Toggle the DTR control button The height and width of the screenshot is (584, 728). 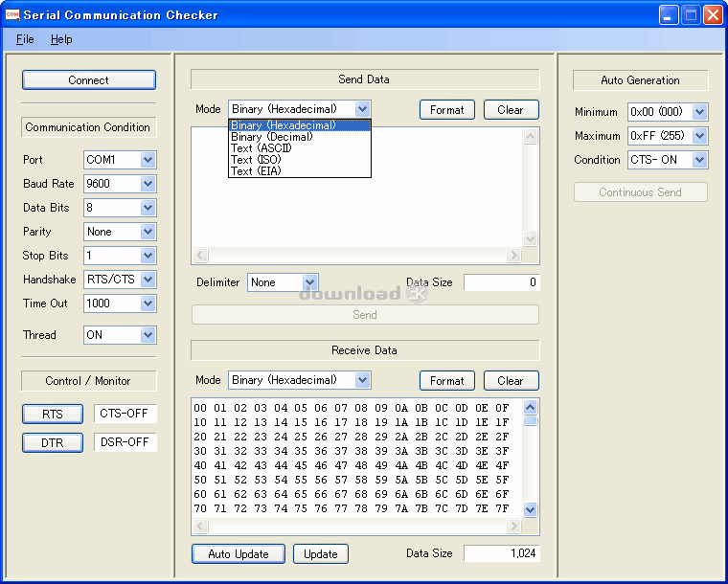53,443
